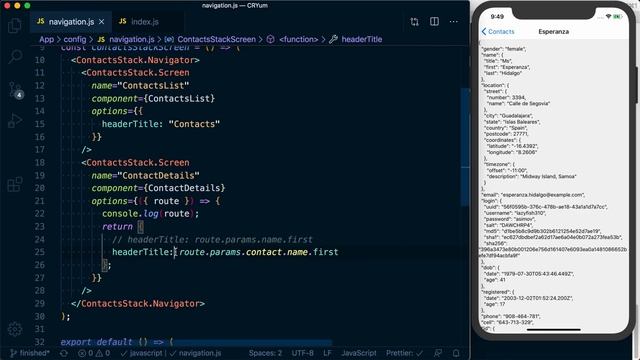Click line number 21 in the gutter

(39, 201)
